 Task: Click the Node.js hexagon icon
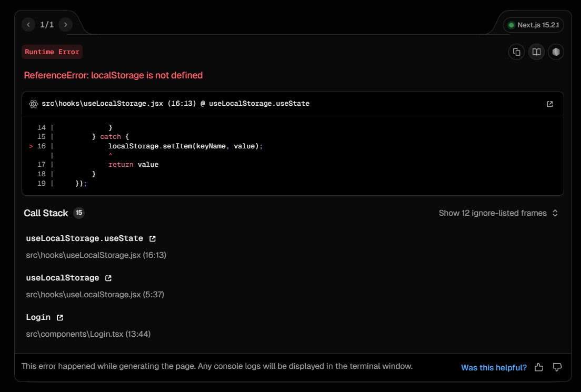coord(556,52)
